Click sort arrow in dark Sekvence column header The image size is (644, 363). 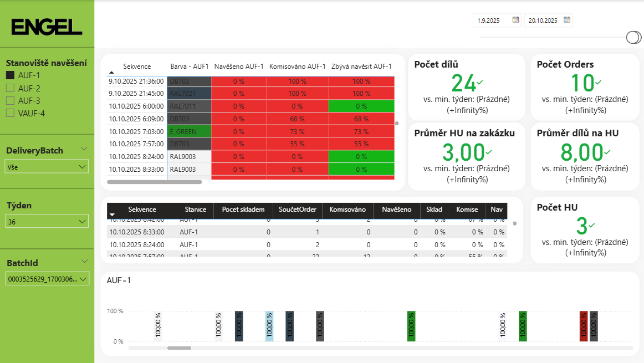point(113,214)
